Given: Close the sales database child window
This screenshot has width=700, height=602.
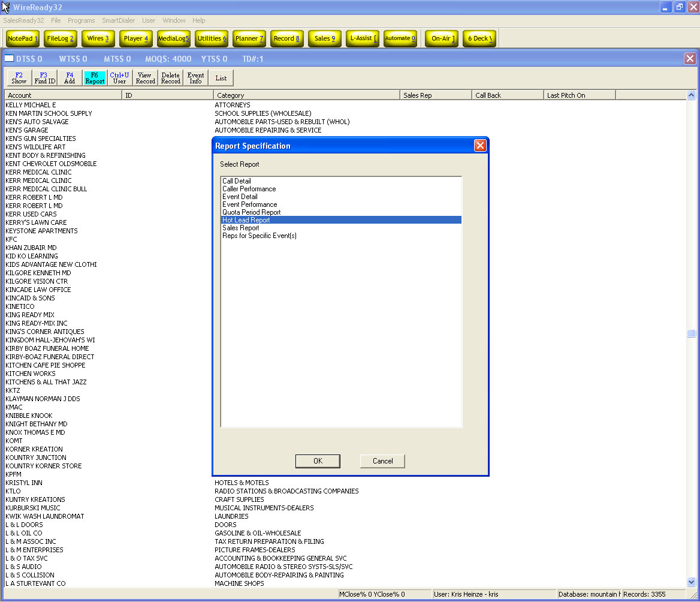Looking at the screenshot, I should coord(690,59).
